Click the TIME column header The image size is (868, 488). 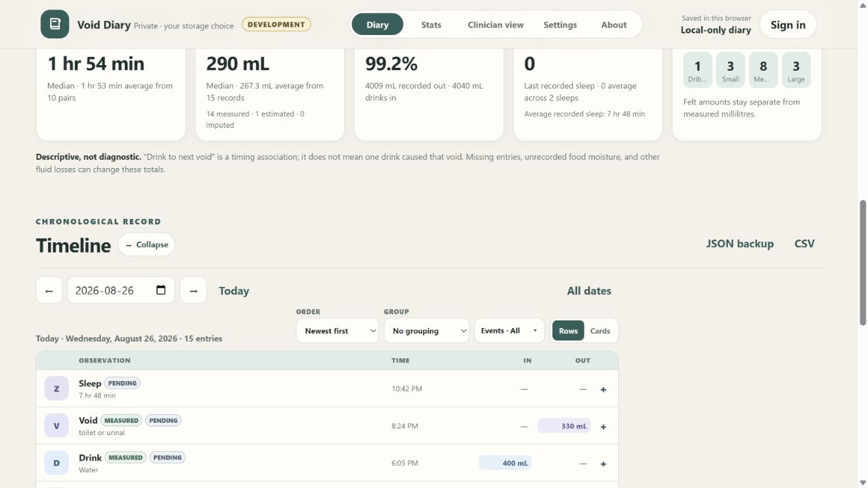point(401,360)
